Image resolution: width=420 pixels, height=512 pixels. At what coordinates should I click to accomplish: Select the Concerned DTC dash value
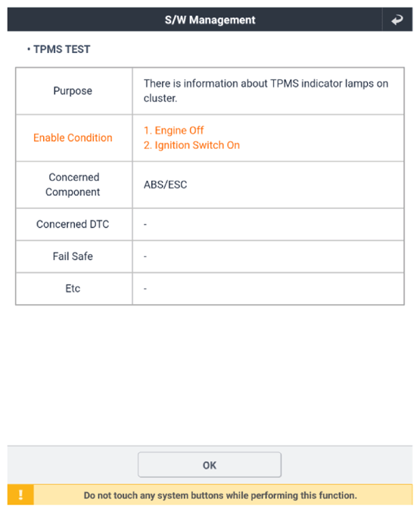(145, 225)
